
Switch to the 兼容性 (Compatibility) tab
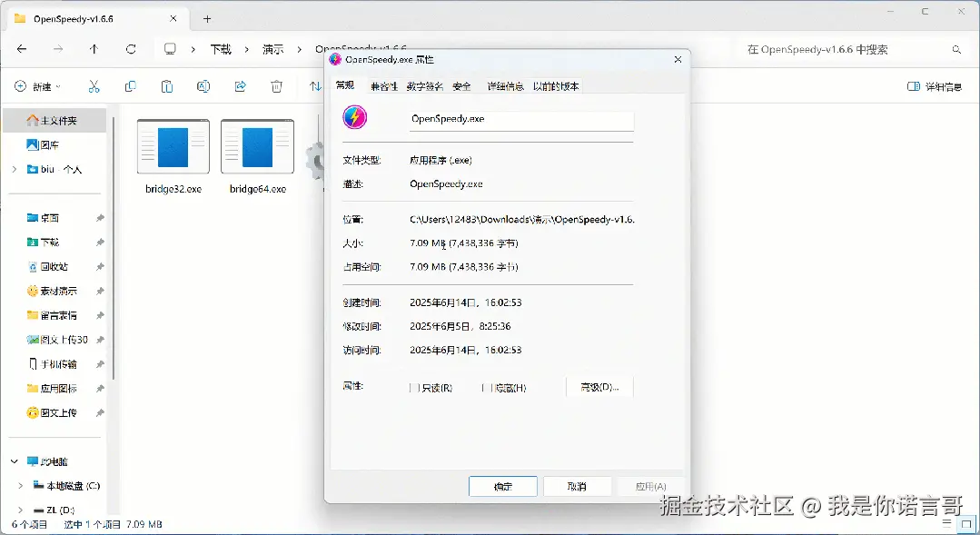click(x=384, y=86)
